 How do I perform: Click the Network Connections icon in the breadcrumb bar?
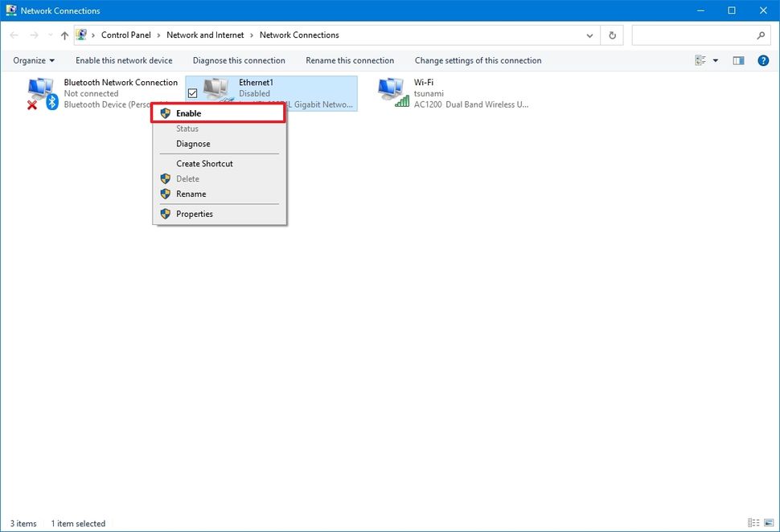tap(81, 35)
